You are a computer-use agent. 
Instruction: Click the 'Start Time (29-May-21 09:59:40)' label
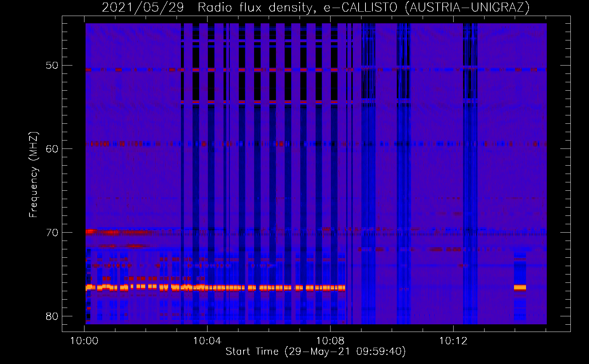(316, 352)
